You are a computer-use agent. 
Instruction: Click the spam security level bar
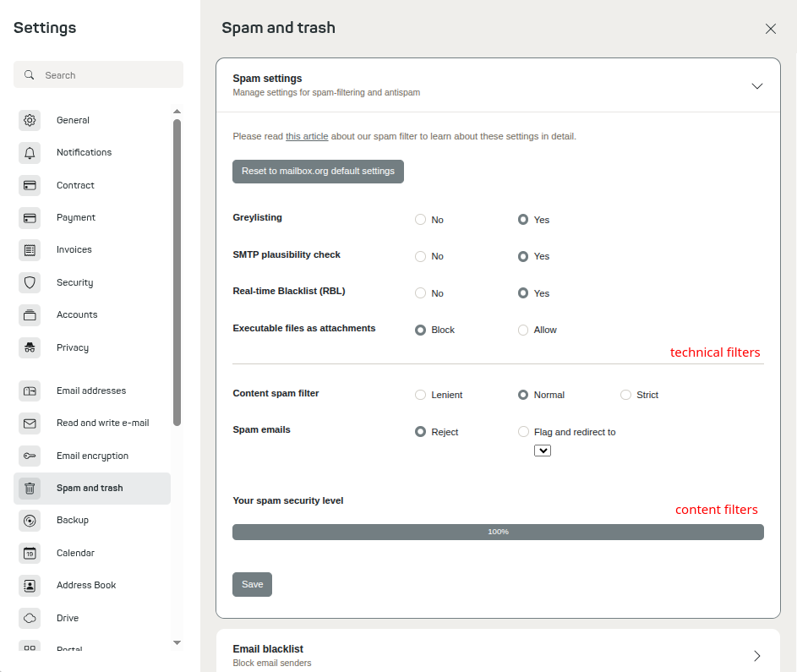click(x=498, y=532)
